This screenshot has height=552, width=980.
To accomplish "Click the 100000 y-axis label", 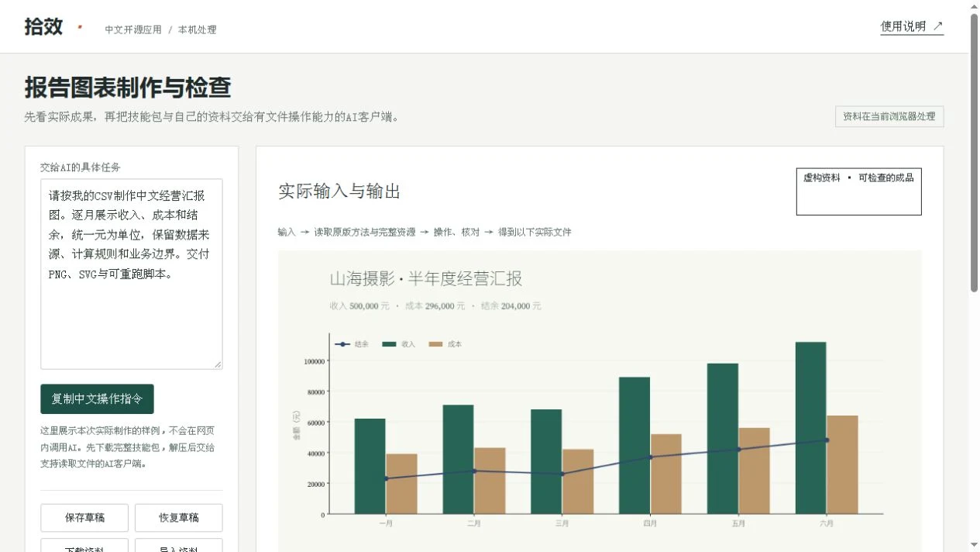I will click(x=314, y=361).
